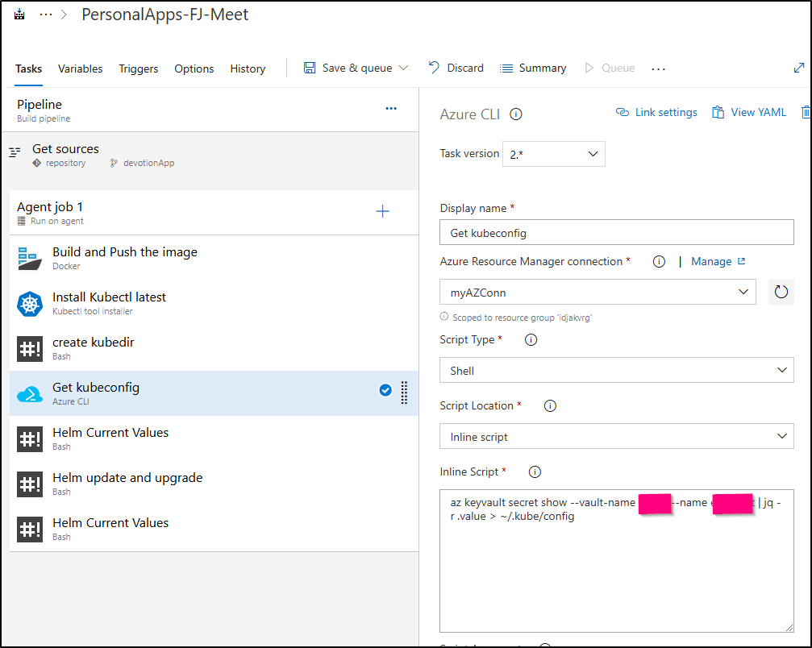Click the Helm update and upgrade Bash icon

click(30, 484)
